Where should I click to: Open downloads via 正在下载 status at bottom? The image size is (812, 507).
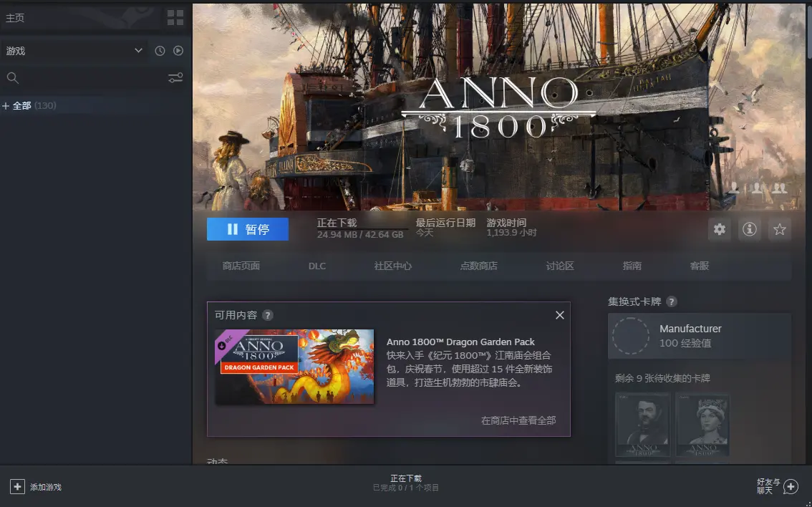point(406,483)
